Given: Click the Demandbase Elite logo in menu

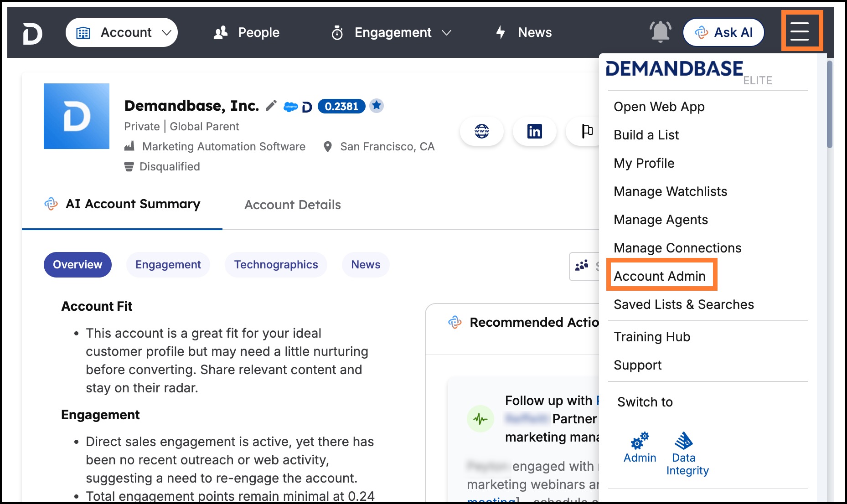Looking at the screenshot, I should point(689,73).
